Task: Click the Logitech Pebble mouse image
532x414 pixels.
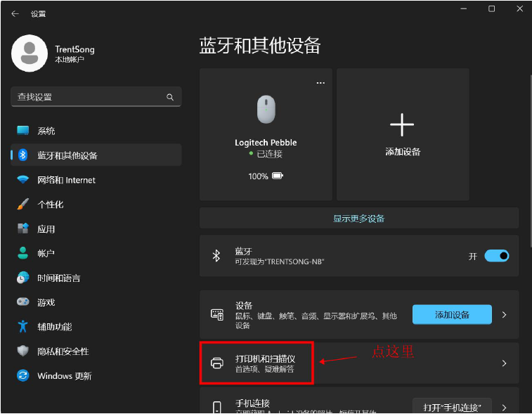Action: point(266,109)
